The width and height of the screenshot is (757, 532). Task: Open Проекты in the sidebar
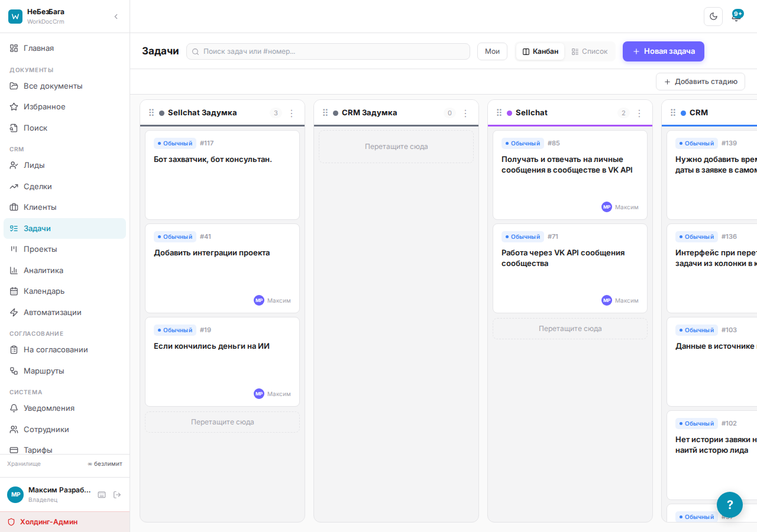[x=64, y=249]
